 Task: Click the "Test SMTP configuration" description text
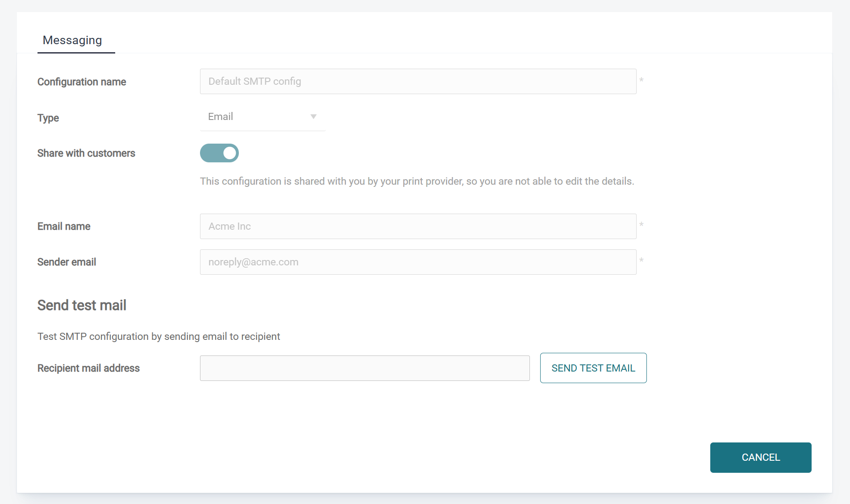158,337
